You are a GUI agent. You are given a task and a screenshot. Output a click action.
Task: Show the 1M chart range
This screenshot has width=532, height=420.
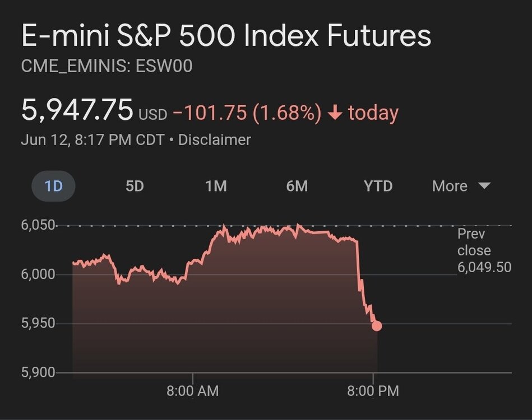pos(216,186)
